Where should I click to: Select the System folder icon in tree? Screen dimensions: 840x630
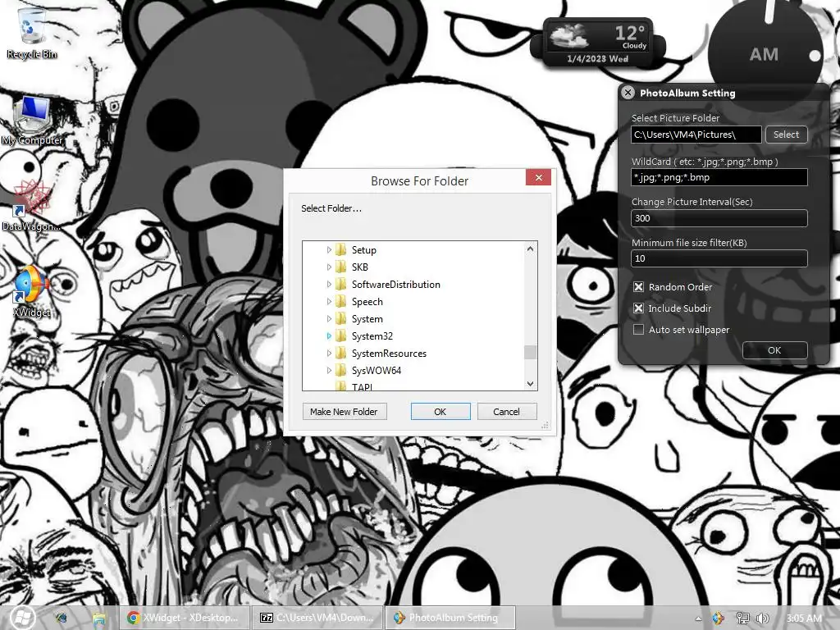point(341,318)
